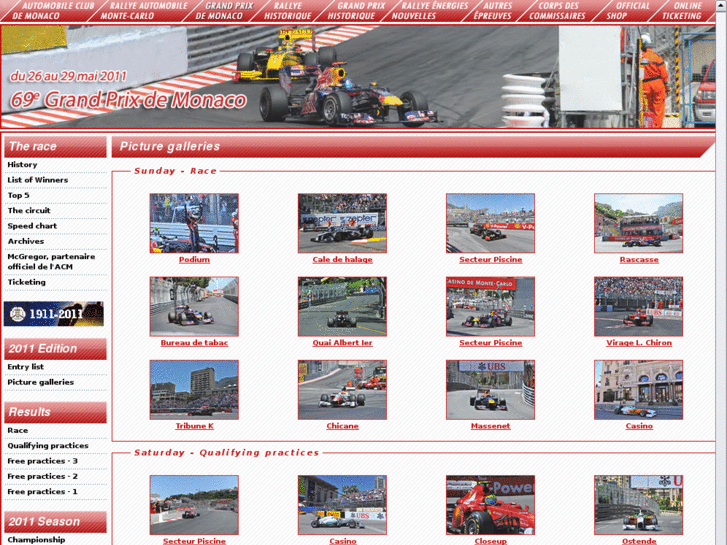The width and height of the screenshot is (727, 545).
Task: Click the Ostende text link
Action: point(639,541)
